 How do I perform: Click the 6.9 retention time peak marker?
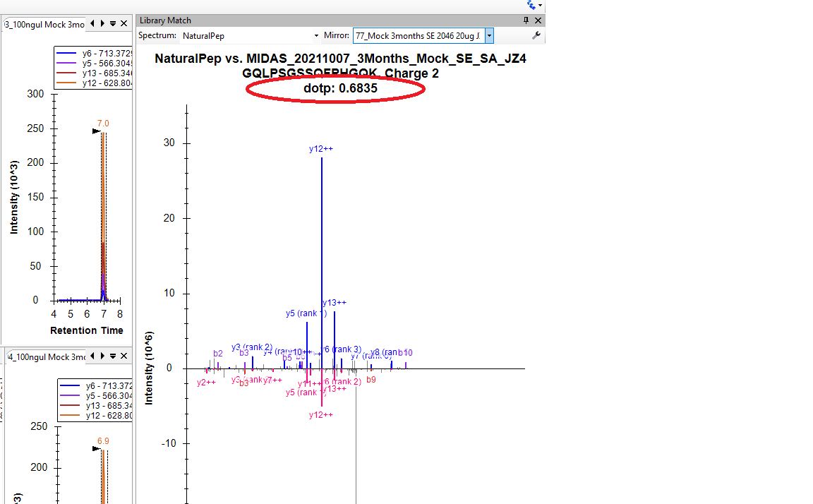pos(103,441)
